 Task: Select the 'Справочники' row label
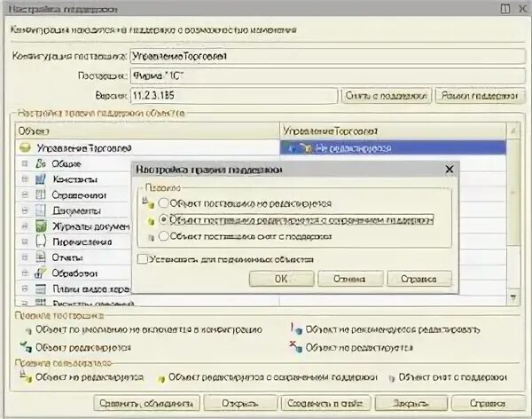pyautogui.click(x=79, y=195)
